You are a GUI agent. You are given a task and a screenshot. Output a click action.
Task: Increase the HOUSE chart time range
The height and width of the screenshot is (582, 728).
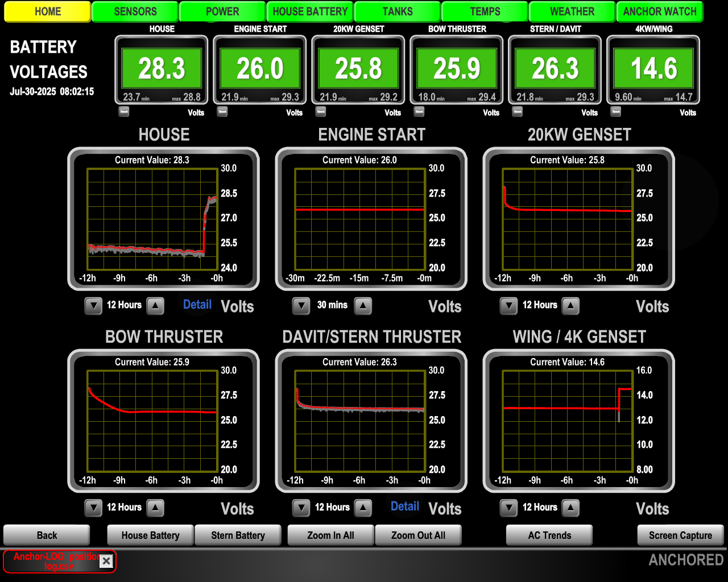tap(155, 306)
